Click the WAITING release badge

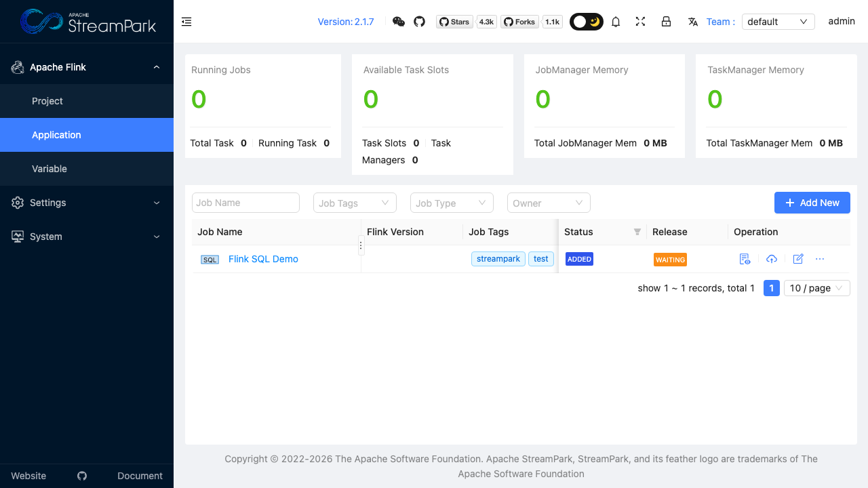(670, 260)
